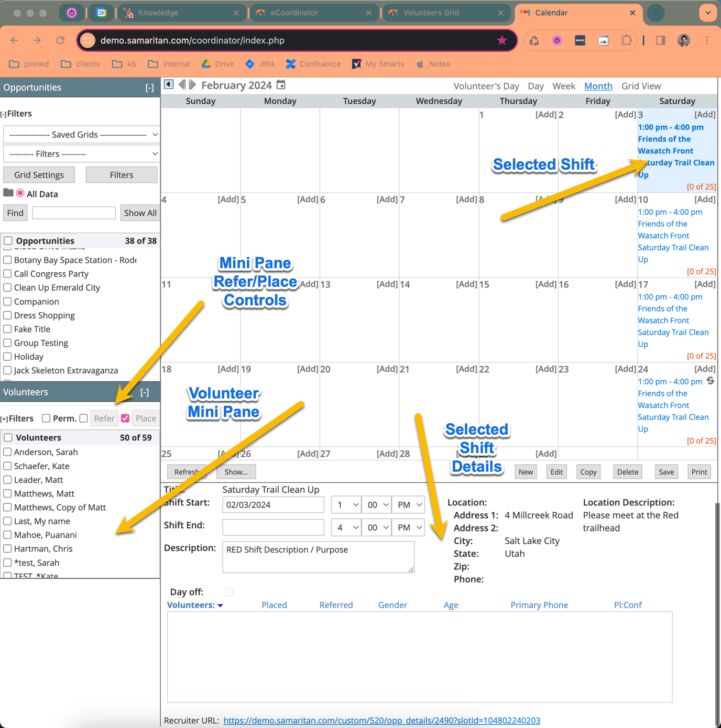Collapse the Opportunities pane
Screen dimensions: 721x728
point(149,88)
